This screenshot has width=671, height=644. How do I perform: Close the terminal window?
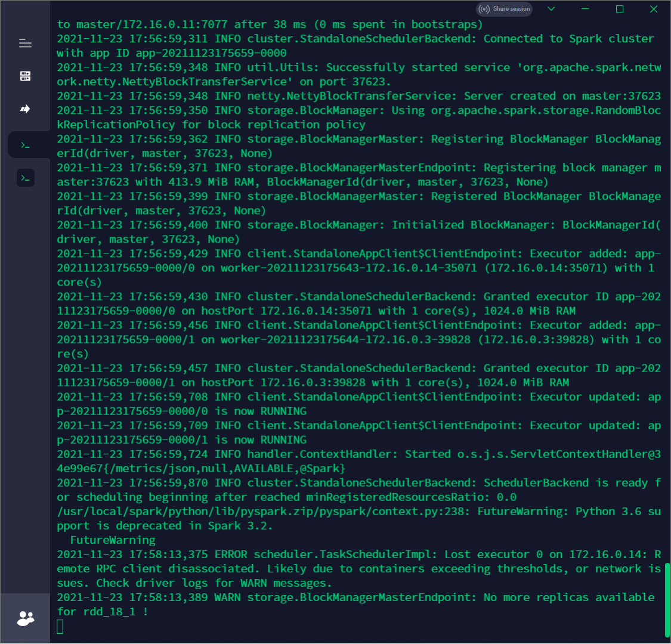pyautogui.click(x=654, y=9)
